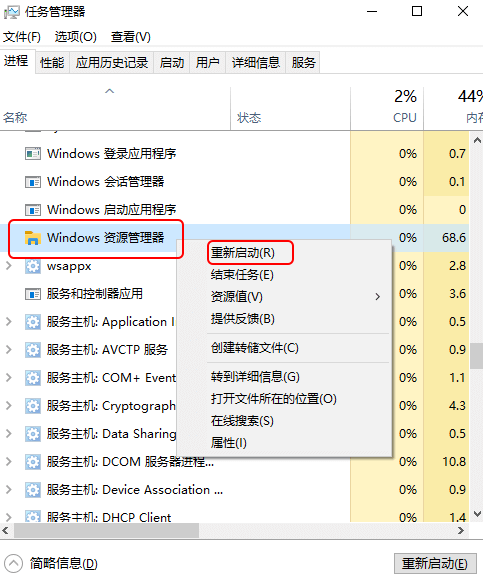Click the Windows 会话管理器 process icon
The image size is (483, 583).
click(33, 182)
